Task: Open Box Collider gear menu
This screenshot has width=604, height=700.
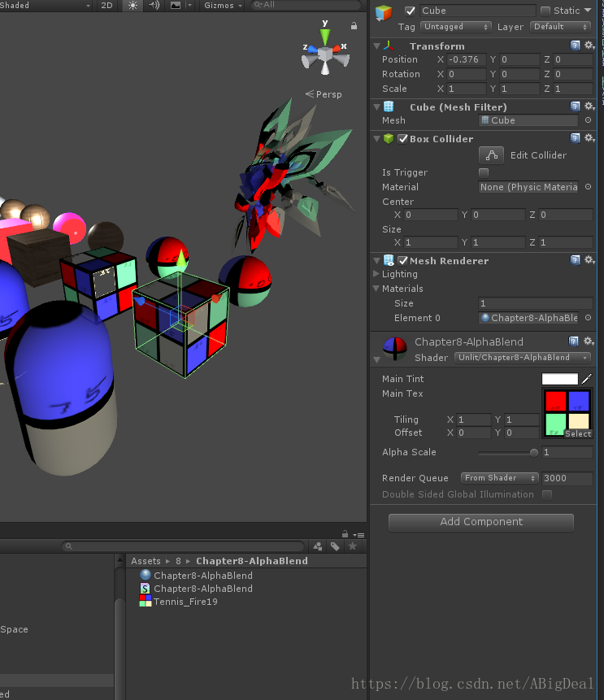Action: coord(589,138)
